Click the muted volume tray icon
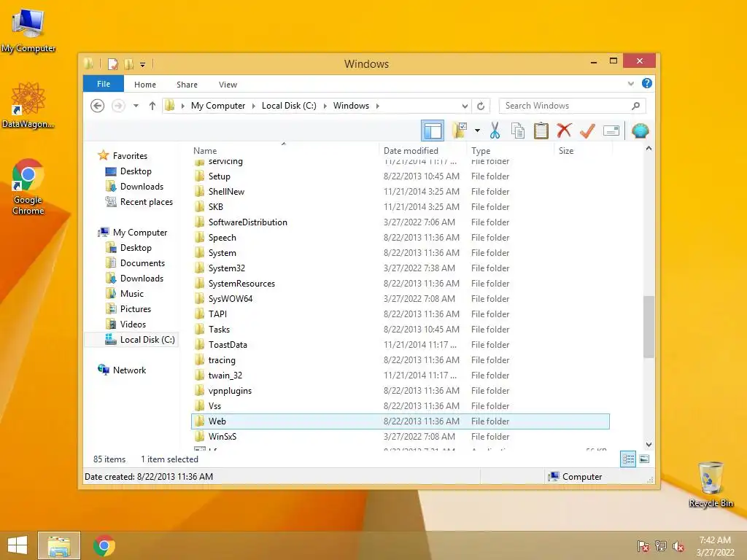 [678, 545]
